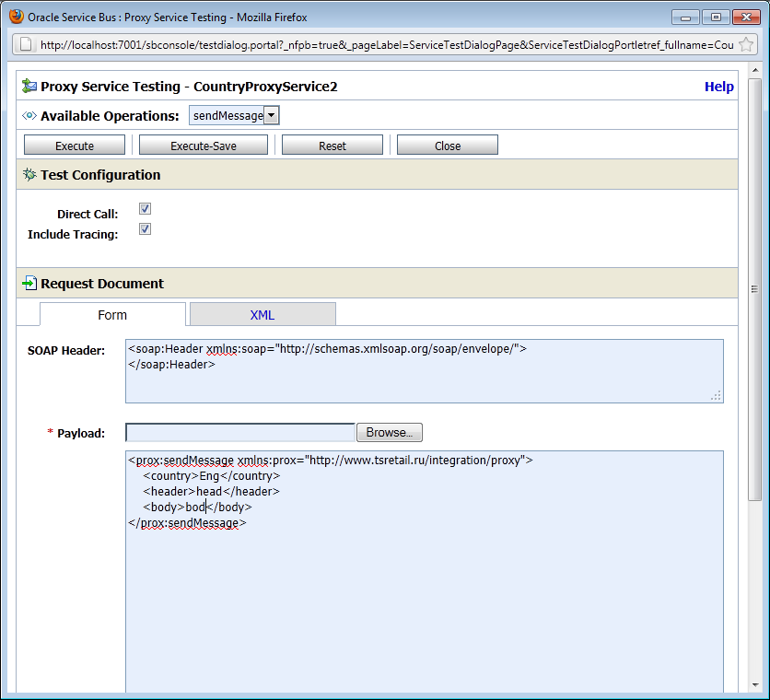Click the SOAP Header textarea resize grip
The width and height of the screenshot is (770, 700).
tap(717, 395)
